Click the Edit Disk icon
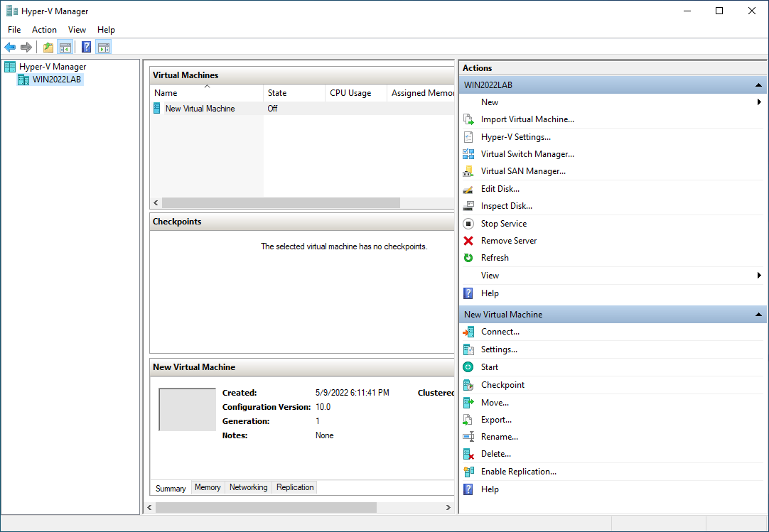Viewport: 769px width, 532px height. [x=468, y=189]
